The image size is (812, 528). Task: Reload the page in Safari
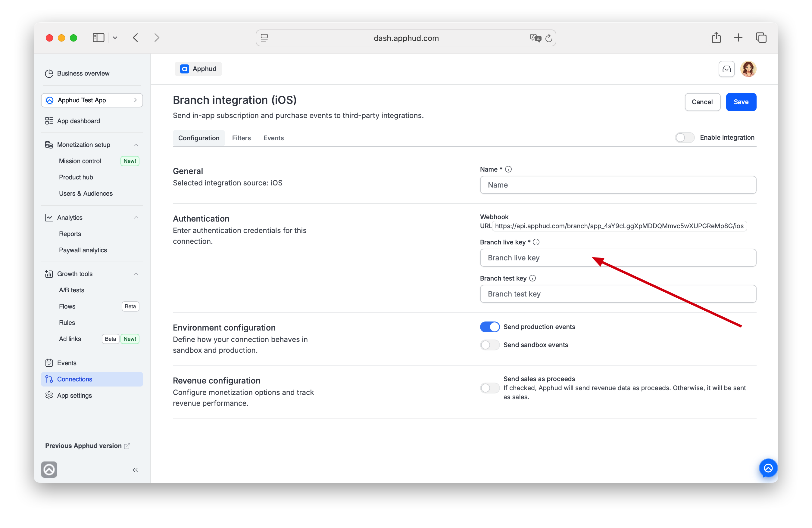tap(548, 38)
